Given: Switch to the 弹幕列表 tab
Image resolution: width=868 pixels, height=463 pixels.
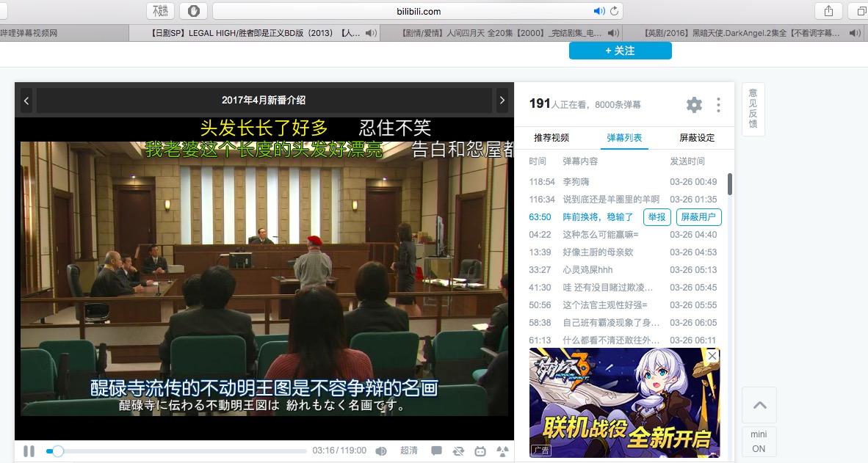Looking at the screenshot, I should [624, 138].
